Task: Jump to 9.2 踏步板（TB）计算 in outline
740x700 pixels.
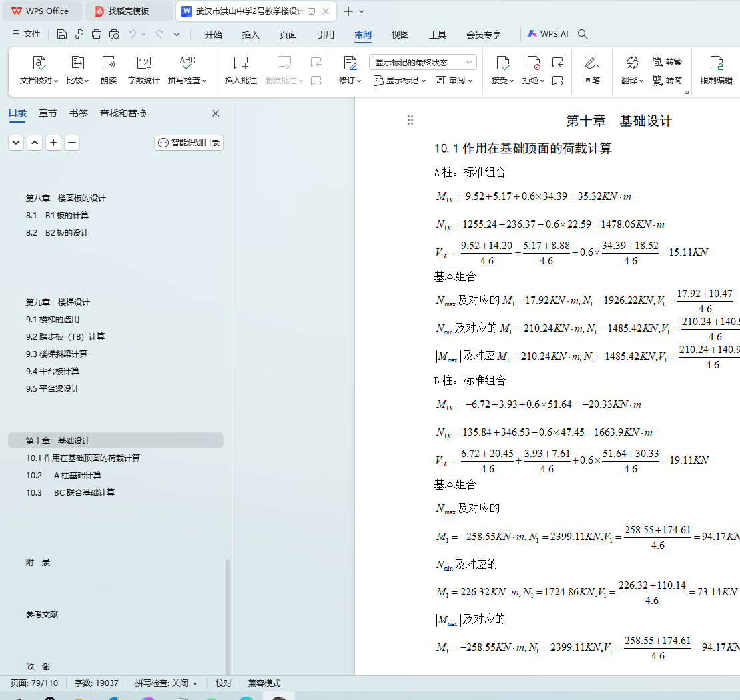Action: (x=65, y=336)
